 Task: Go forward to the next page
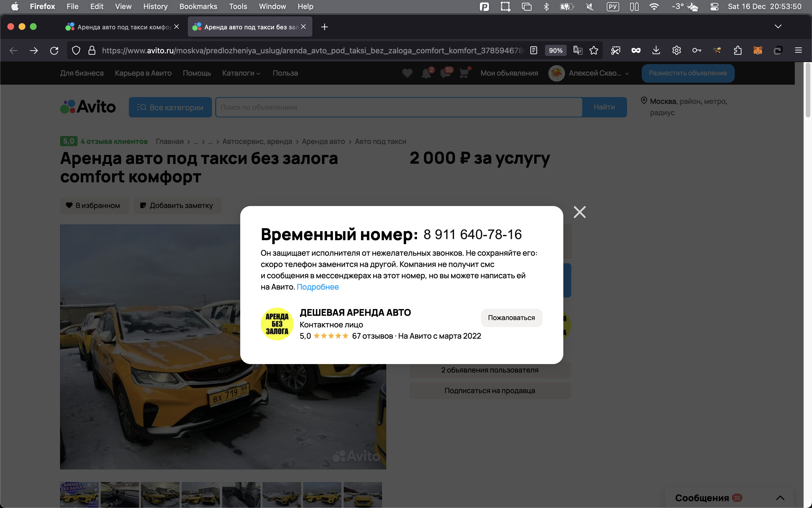34,51
